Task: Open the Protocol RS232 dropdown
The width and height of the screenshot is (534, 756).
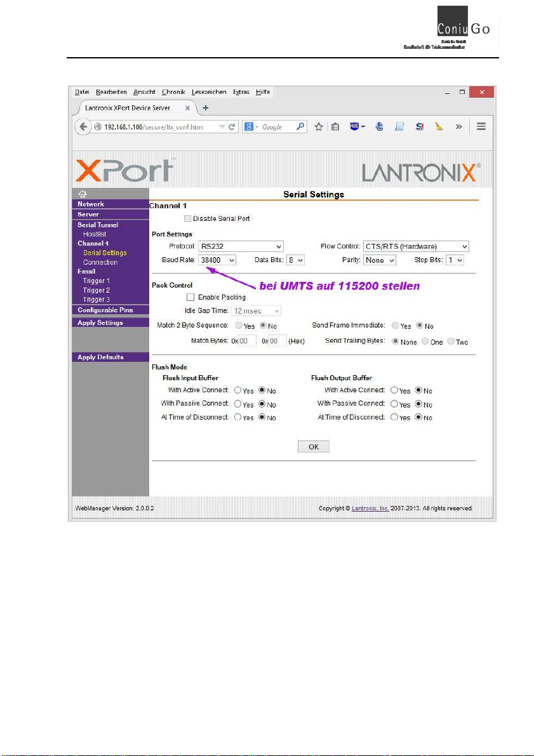Action: (x=241, y=246)
